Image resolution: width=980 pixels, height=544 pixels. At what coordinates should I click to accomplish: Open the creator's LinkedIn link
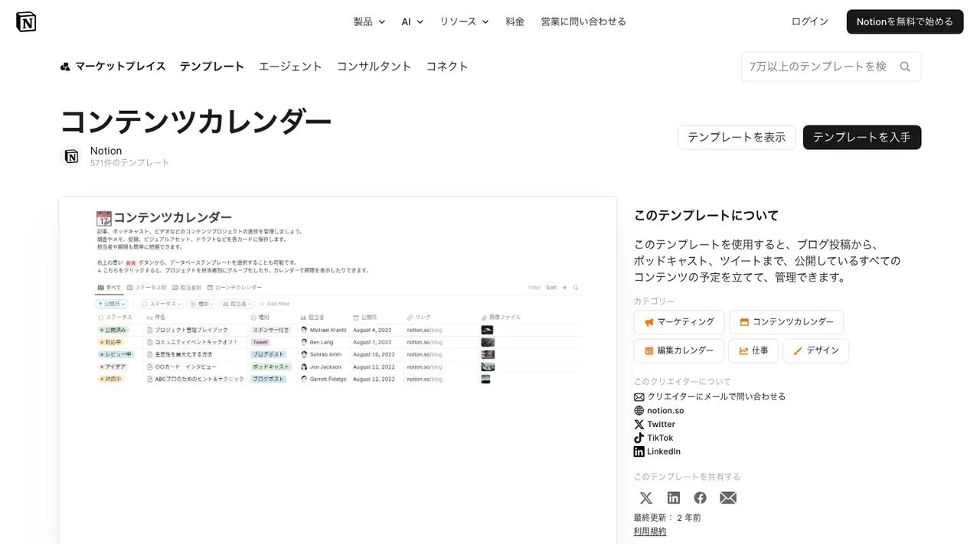[x=664, y=451]
